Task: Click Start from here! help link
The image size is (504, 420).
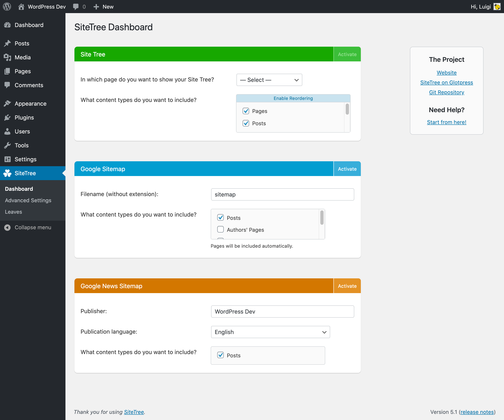Action: 446,122
